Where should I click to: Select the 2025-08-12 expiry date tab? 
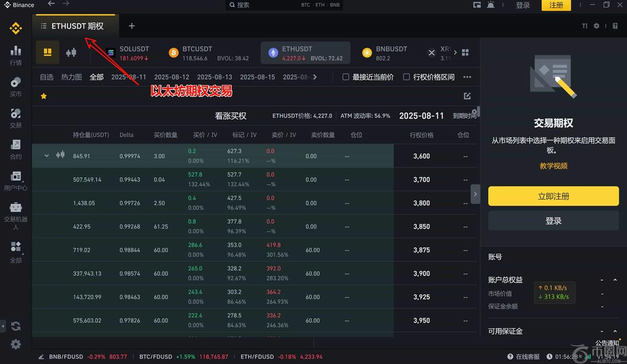point(171,77)
